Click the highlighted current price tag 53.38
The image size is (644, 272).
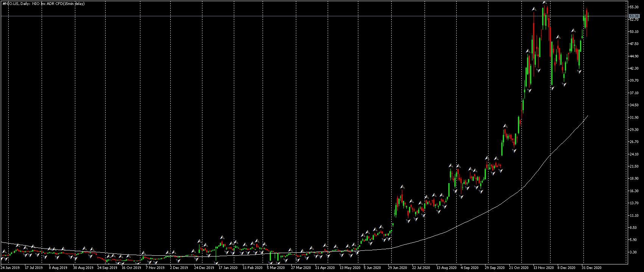(634, 16)
